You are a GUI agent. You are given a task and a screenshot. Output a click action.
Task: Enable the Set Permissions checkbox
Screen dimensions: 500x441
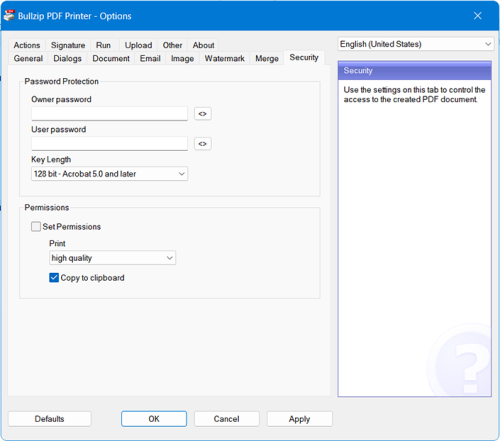pyautogui.click(x=36, y=227)
